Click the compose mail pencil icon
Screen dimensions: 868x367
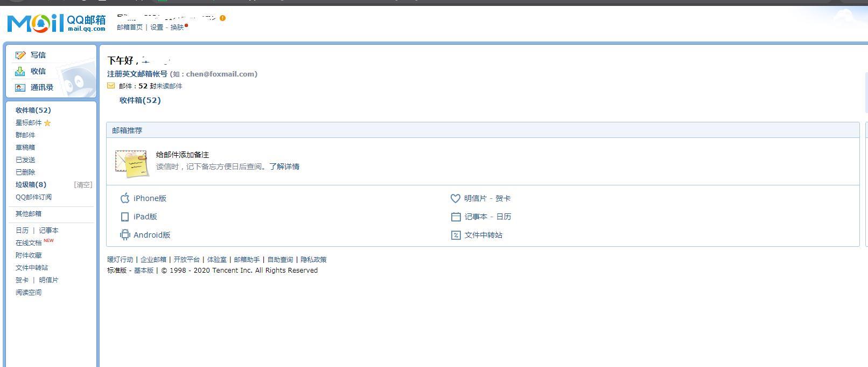[20, 55]
